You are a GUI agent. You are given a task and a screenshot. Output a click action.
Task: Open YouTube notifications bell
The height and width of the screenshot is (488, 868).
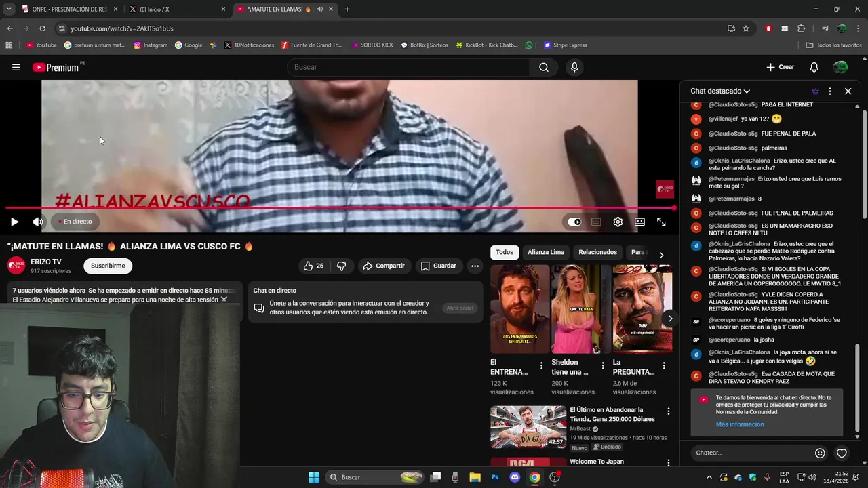click(814, 67)
